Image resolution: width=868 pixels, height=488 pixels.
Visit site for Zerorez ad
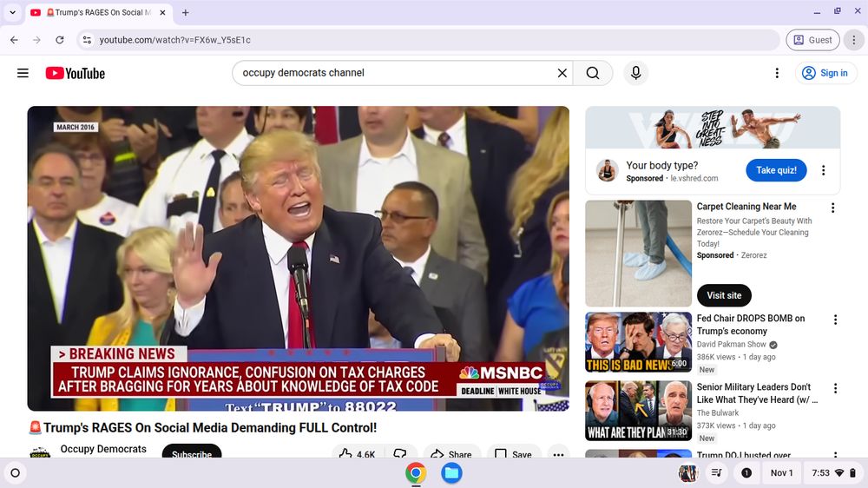724,295
